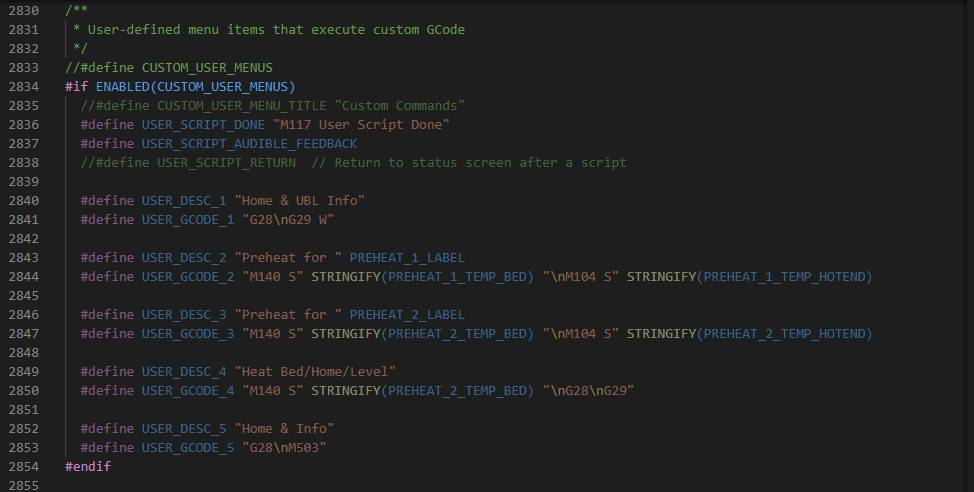Click USER_SCRIPT_AUDIBLE_FEEDBACK identifier
974x492 pixels.
pyautogui.click(x=249, y=143)
